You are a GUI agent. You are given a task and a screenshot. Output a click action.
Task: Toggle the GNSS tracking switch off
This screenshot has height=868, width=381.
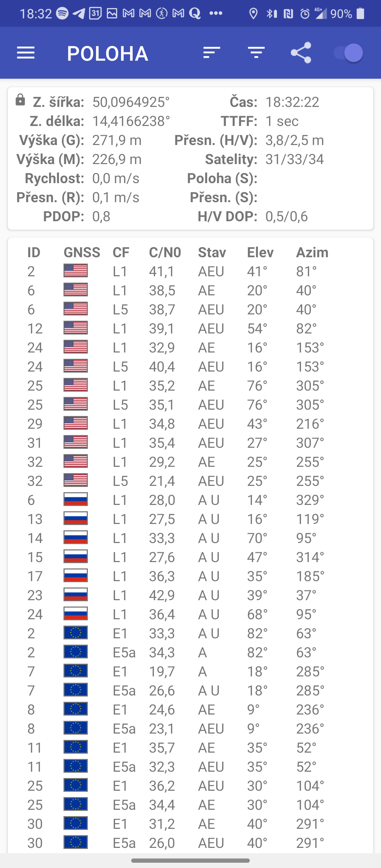point(349,53)
